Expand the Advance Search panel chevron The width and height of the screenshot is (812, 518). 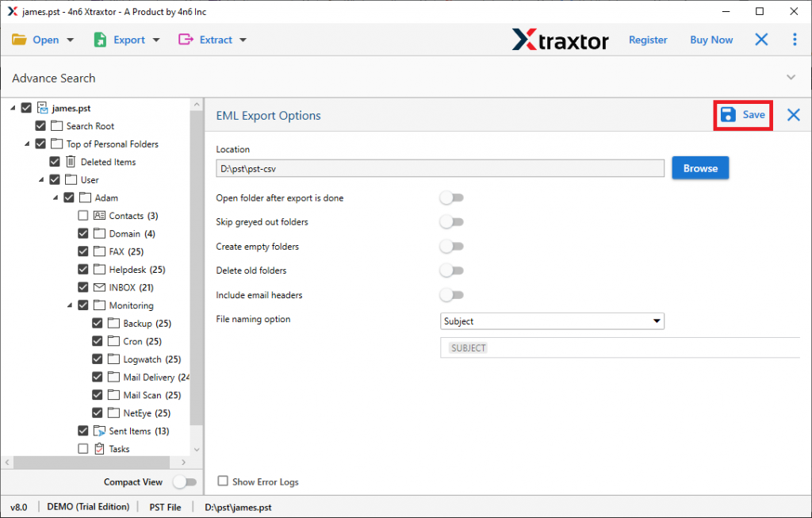(x=790, y=77)
